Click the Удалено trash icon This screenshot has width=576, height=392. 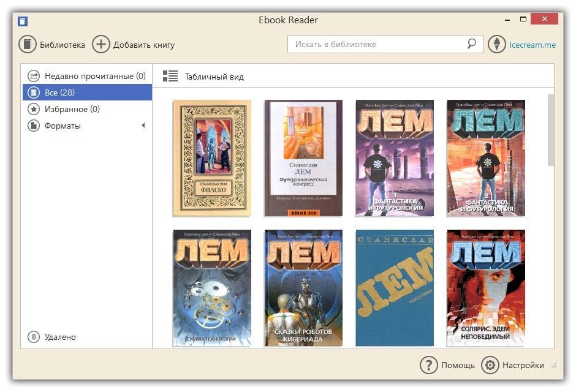(34, 337)
